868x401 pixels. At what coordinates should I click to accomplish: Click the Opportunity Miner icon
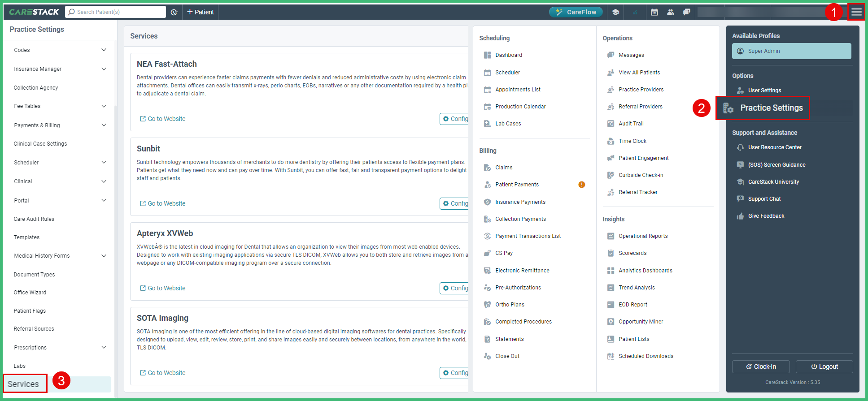click(x=611, y=322)
